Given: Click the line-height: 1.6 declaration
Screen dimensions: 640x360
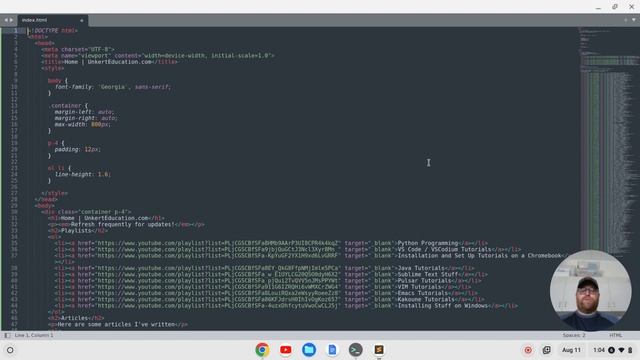Looking at the screenshot, I should pos(82,174).
